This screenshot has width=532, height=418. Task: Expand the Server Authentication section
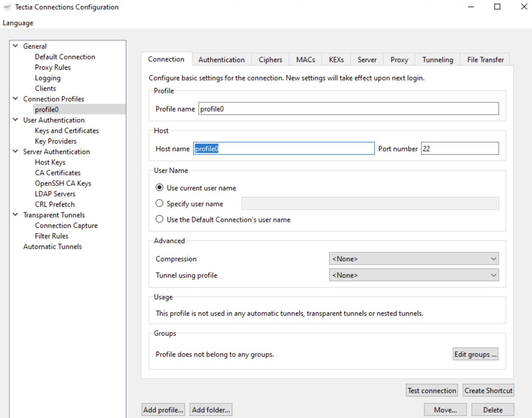coord(15,151)
